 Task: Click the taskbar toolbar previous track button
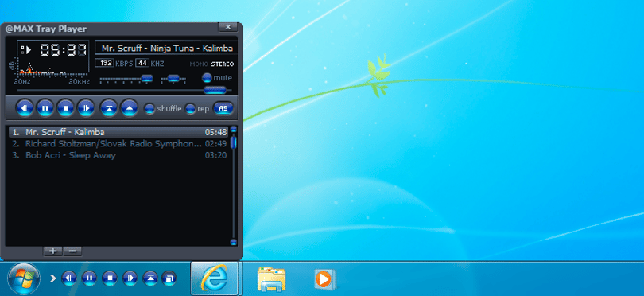(x=69, y=278)
